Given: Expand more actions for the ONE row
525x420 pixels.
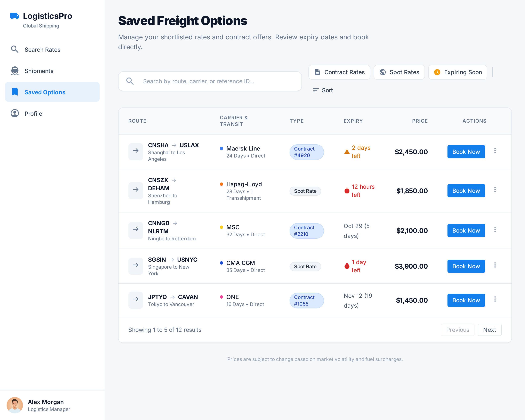Looking at the screenshot, I should tap(495, 299).
